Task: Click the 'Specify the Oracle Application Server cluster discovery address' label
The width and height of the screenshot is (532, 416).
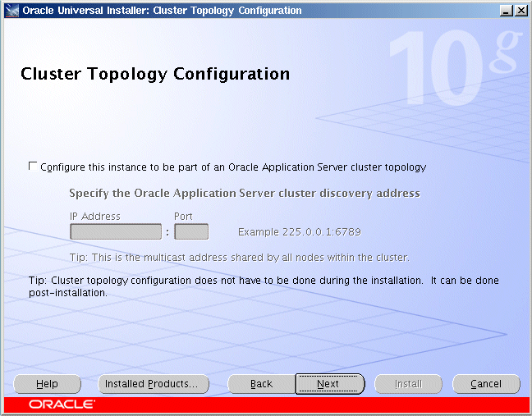Action: [x=245, y=194]
